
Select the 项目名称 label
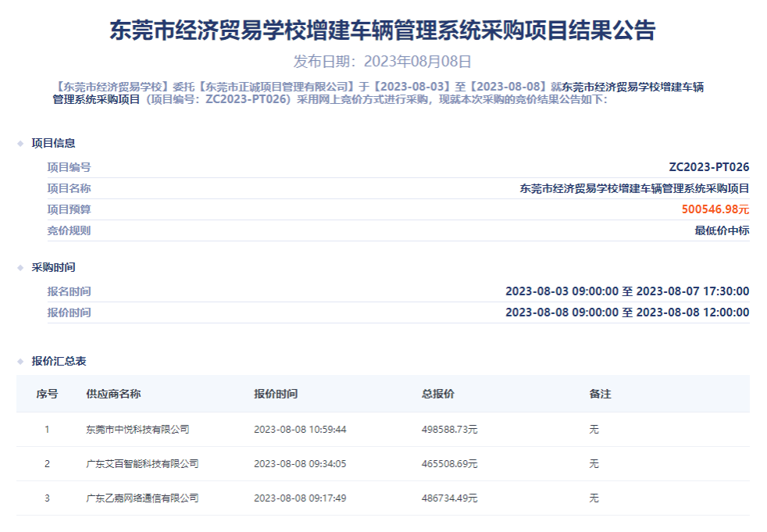69,188
